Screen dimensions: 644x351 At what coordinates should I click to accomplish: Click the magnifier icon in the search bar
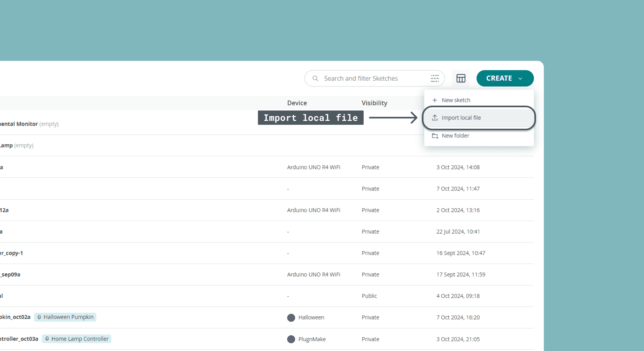point(315,78)
